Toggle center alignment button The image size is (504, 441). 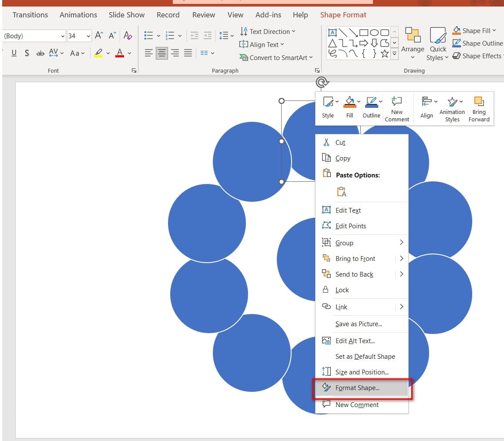(x=161, y=53)
